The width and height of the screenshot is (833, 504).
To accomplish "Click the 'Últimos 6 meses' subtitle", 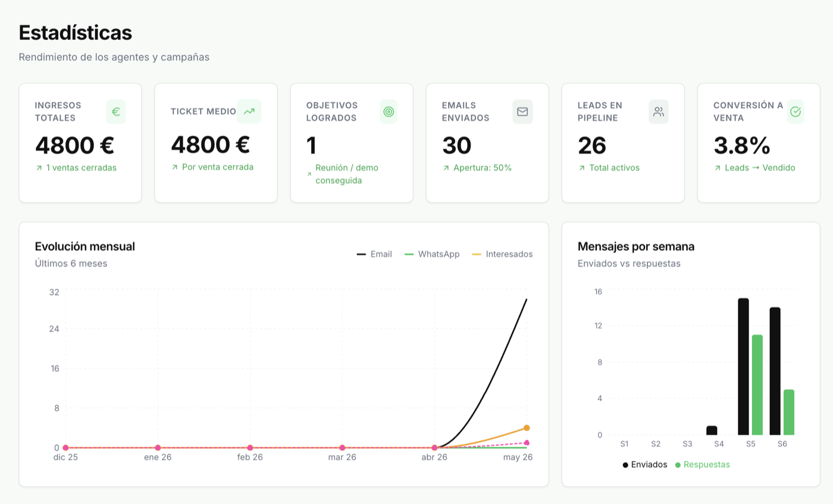I will 71,263.
